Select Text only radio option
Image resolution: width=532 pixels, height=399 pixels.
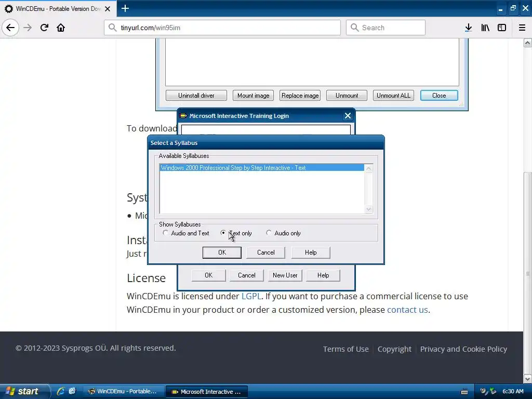(236, 233)
